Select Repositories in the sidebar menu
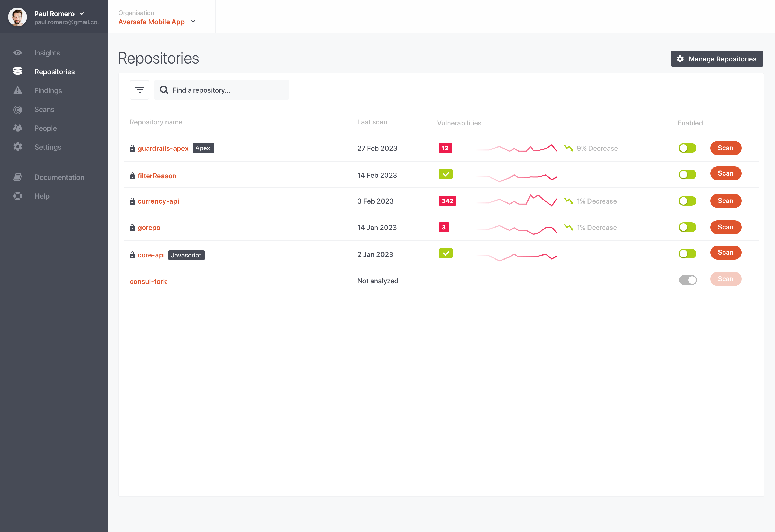This screenshot has width=775, height=532. click(x=54, y=72)
